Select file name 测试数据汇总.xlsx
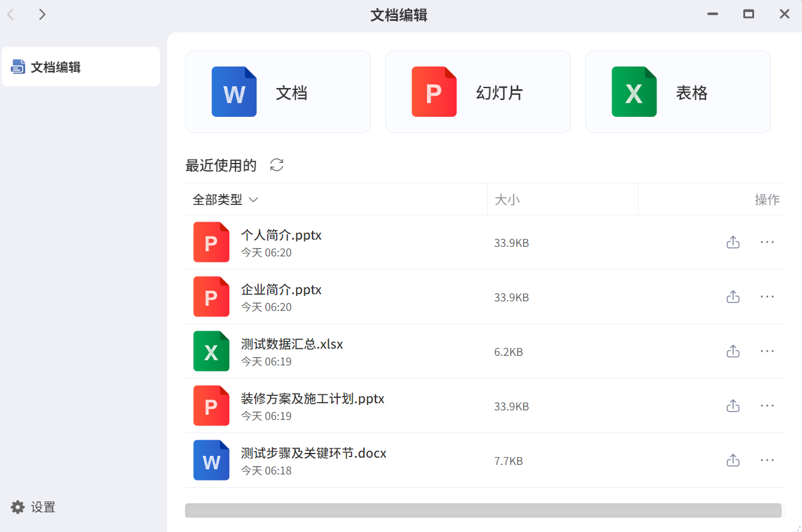Screen dimensions: 802x532 click(292, 344)
